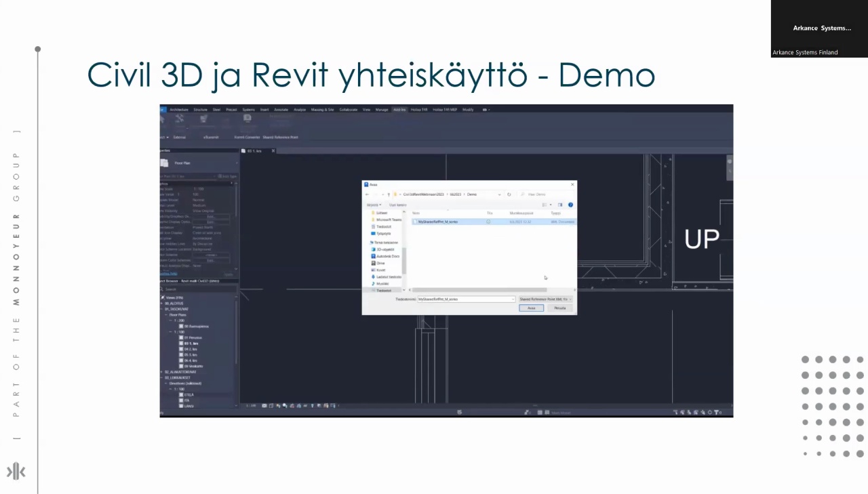Screen dimensions: 868x494
Task: Click the search box in Avaa dialog
Action: [x=546, y=194]
